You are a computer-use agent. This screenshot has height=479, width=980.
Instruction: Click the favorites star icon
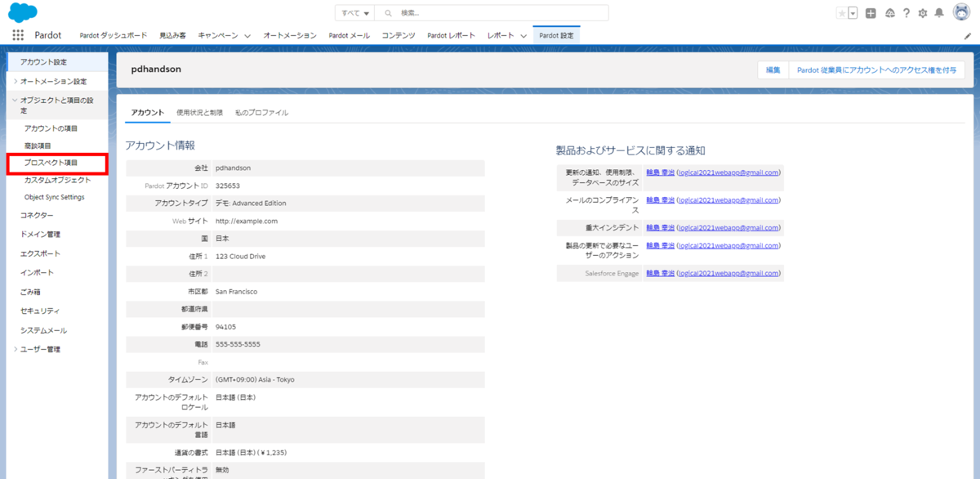[841, 13]
